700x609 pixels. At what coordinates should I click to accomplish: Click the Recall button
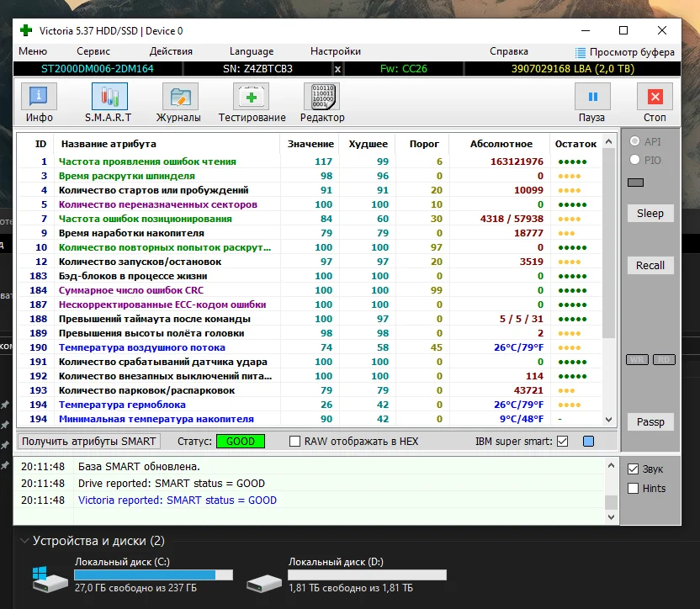(650, 265)
